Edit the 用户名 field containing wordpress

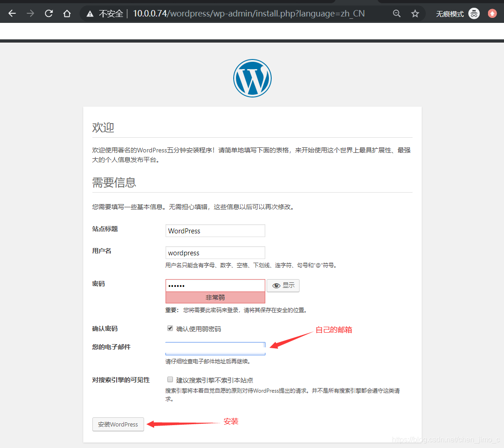point(215,253)
